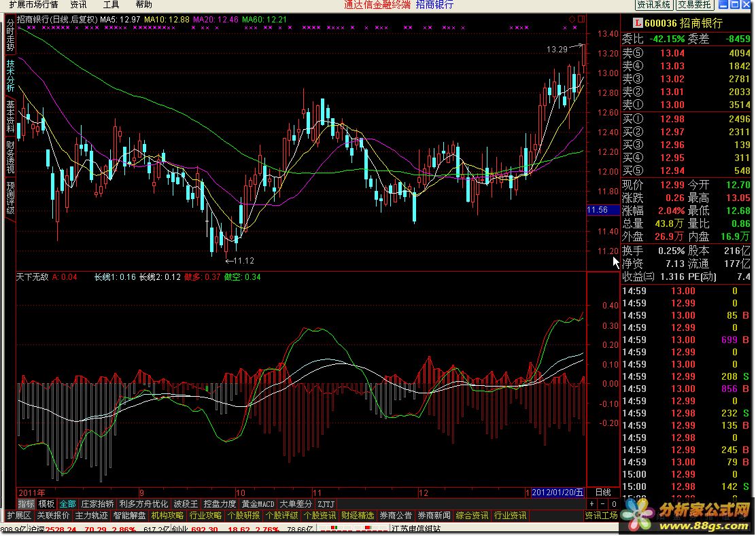756x536 pixels.
Task: Click the 日线 period label at the chart's bottom right
Action: 602,492
